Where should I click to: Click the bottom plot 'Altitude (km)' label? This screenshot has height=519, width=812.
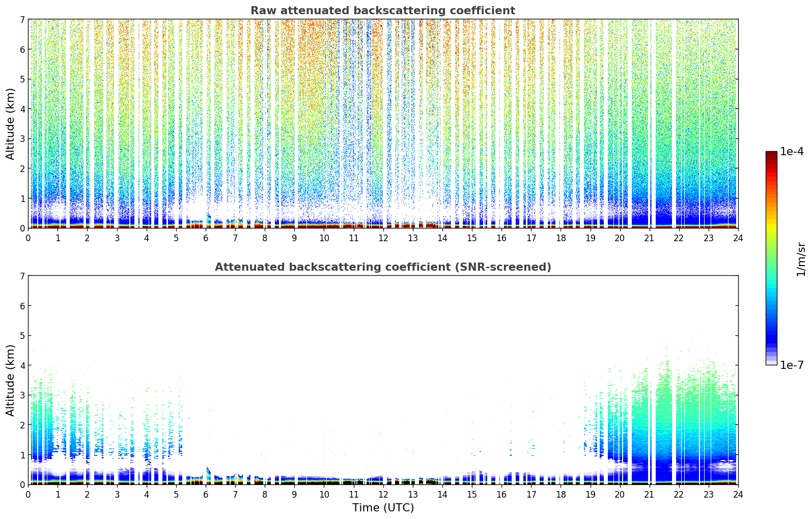click(x=11, y=380)
